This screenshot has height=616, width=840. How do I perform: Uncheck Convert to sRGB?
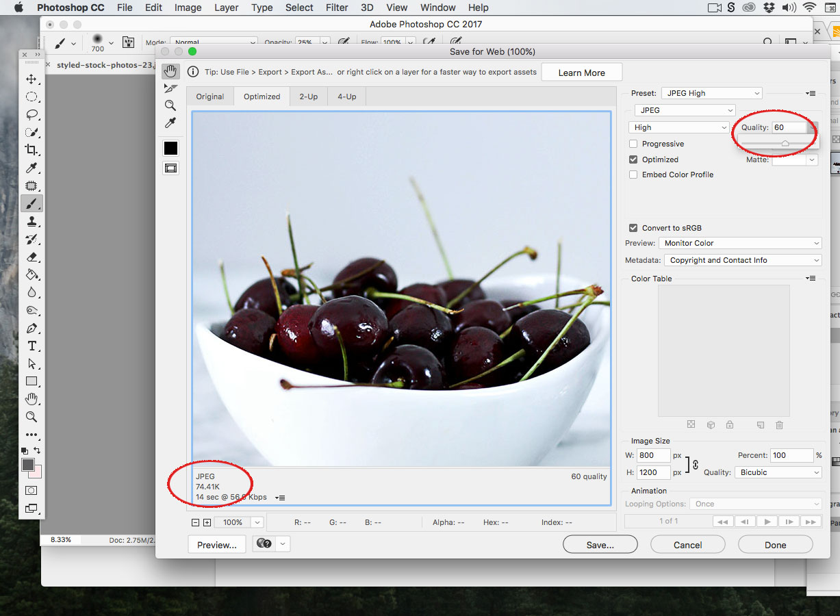(x=633, y=228)
